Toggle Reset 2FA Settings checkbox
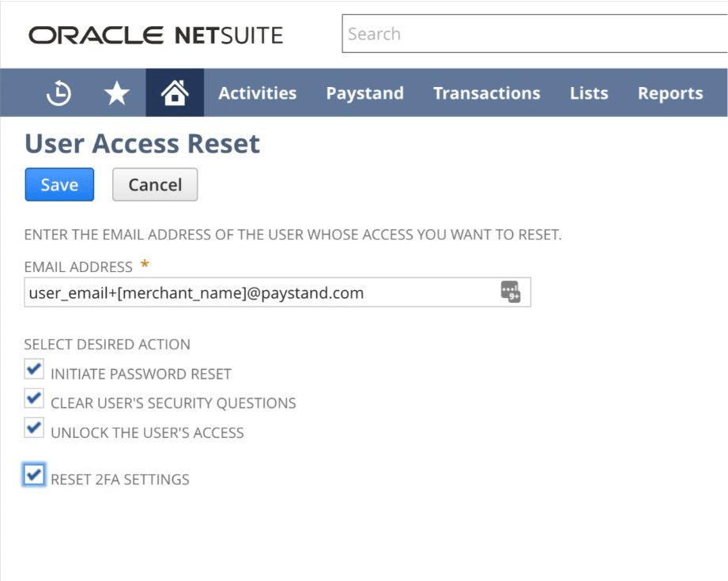 [x=34, y=474]
